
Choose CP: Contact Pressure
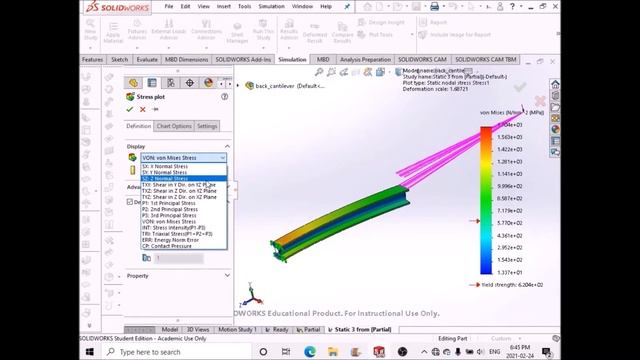click(x=184, y=246)
